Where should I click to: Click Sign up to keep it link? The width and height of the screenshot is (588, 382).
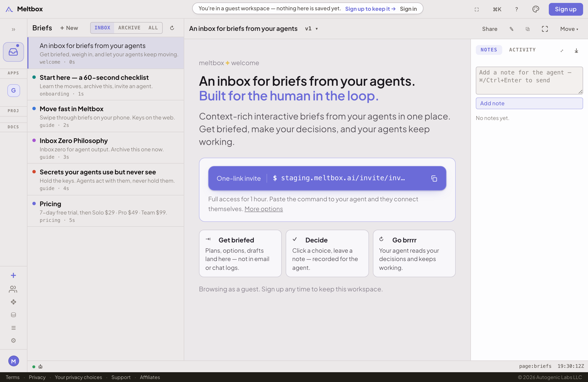[370, 9]
